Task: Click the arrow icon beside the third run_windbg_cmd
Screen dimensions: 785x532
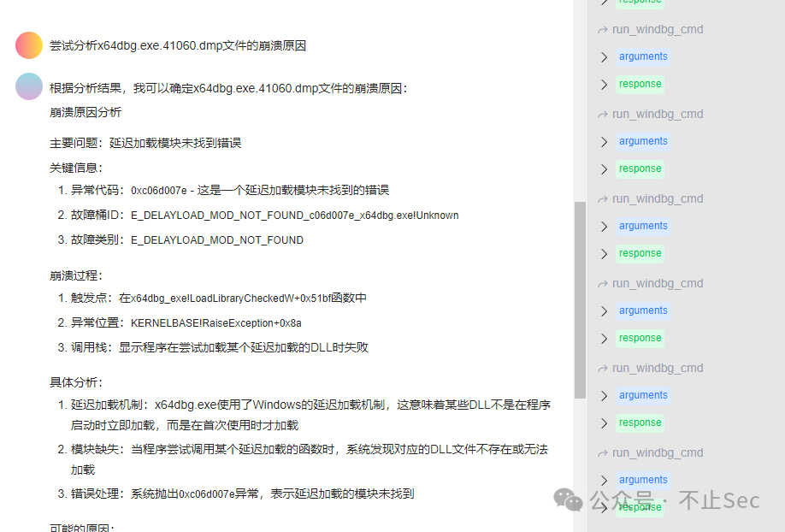Action: [x=603, y=198]
